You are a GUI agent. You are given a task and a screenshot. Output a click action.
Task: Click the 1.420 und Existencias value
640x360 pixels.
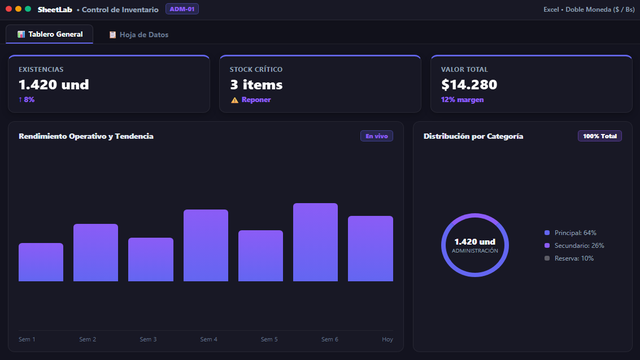click(x=53, y=84)
